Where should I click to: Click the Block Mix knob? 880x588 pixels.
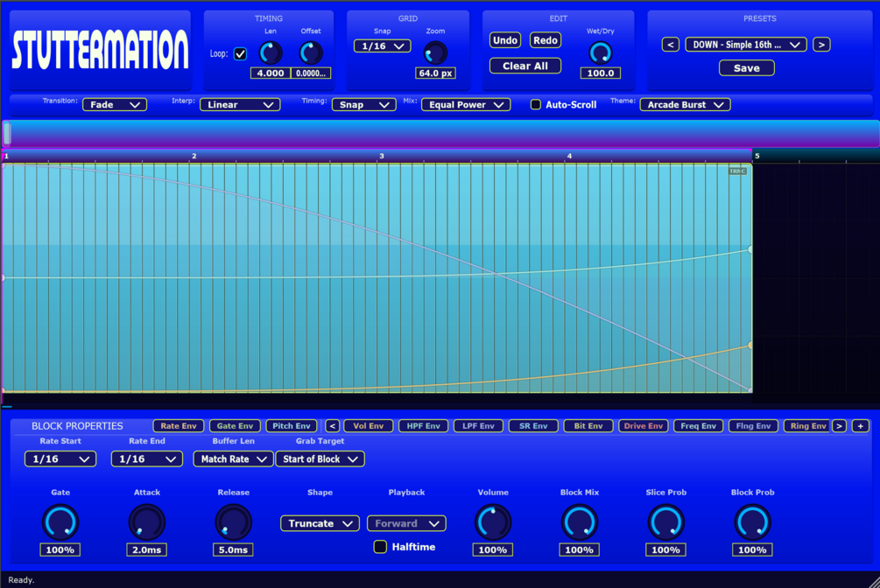coord(579,522)
